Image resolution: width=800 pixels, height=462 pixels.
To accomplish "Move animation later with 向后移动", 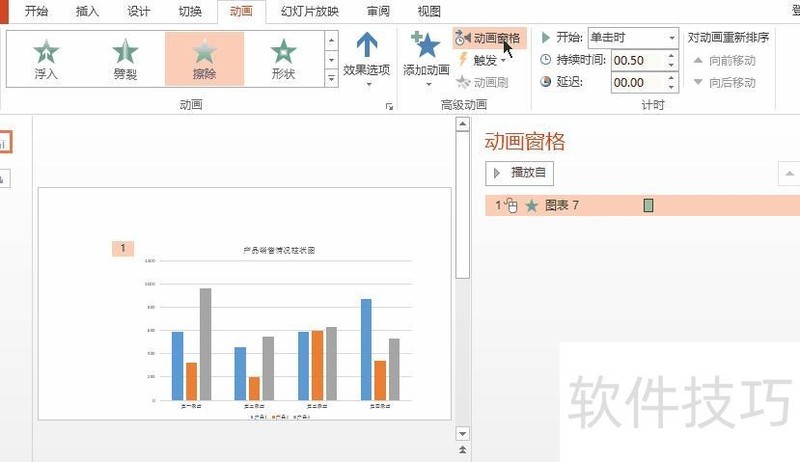I will tap(724, 82).
